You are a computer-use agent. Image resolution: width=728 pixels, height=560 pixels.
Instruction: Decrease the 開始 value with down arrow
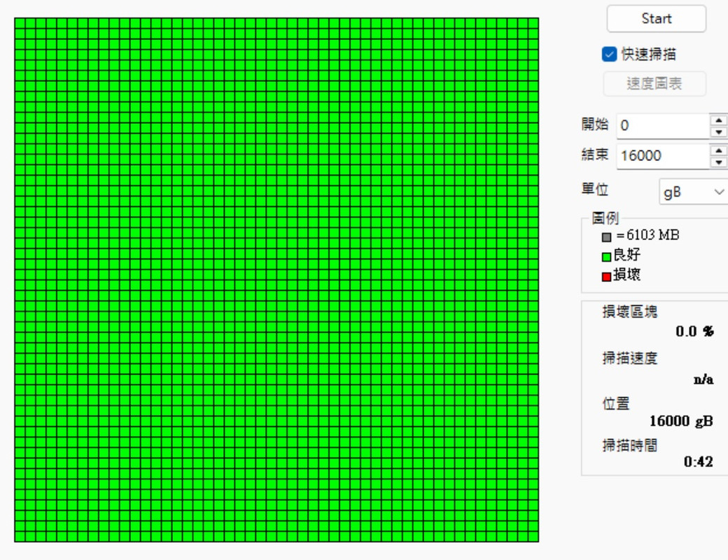[x=719, y=132]
